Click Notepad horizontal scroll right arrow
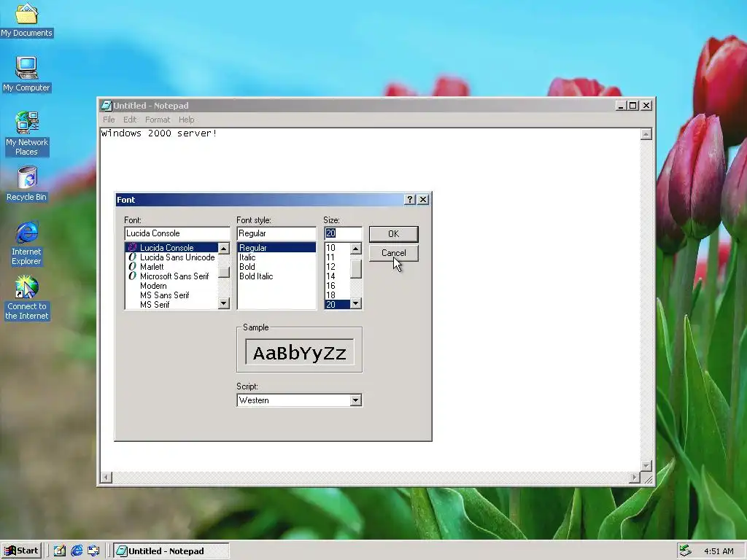Viewport: 747px width, 560px height. (x=634, y=477)
